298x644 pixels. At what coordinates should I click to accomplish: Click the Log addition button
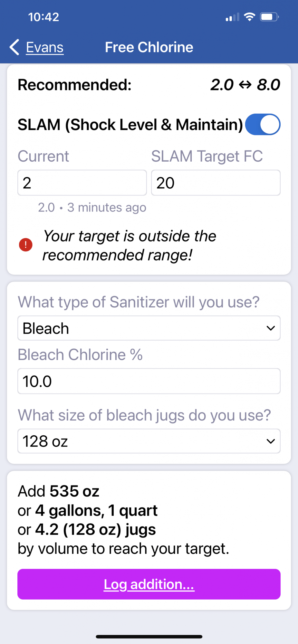coord(149,584)
